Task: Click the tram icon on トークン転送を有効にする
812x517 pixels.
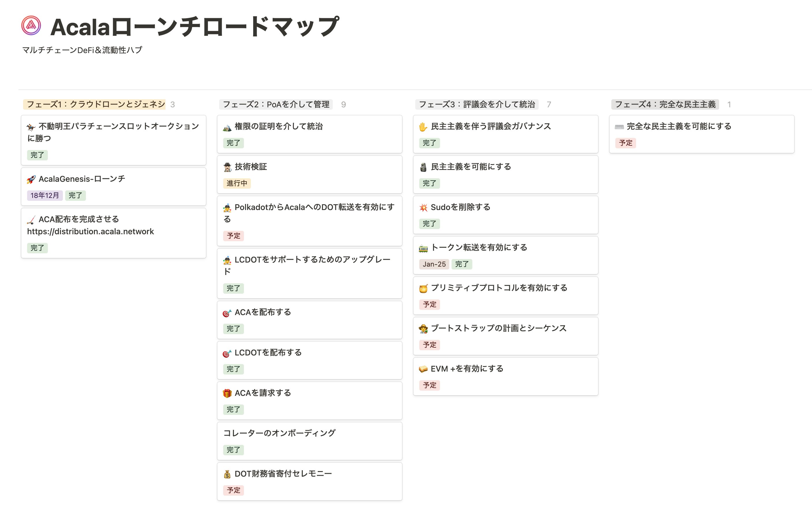Action: (423, 248)
